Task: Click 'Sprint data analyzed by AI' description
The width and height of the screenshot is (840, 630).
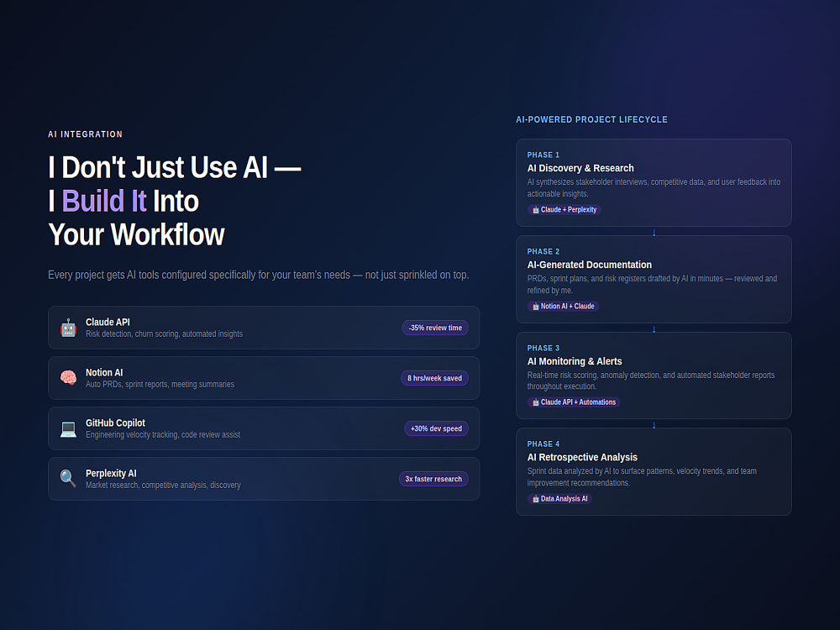Action: (x=642, y=477)
